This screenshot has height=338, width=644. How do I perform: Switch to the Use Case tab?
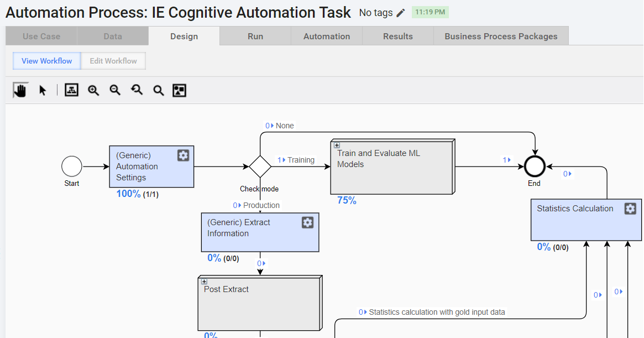[x=41, y=36]
